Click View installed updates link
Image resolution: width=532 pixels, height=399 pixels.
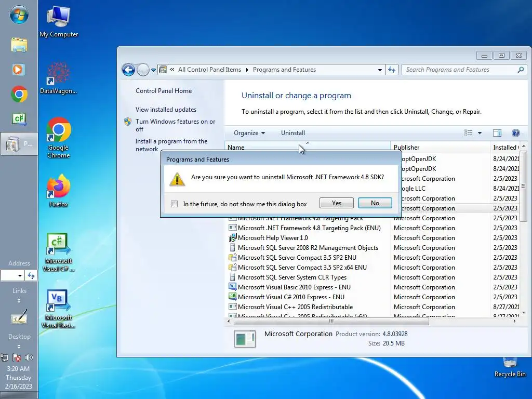coord(166,109)
